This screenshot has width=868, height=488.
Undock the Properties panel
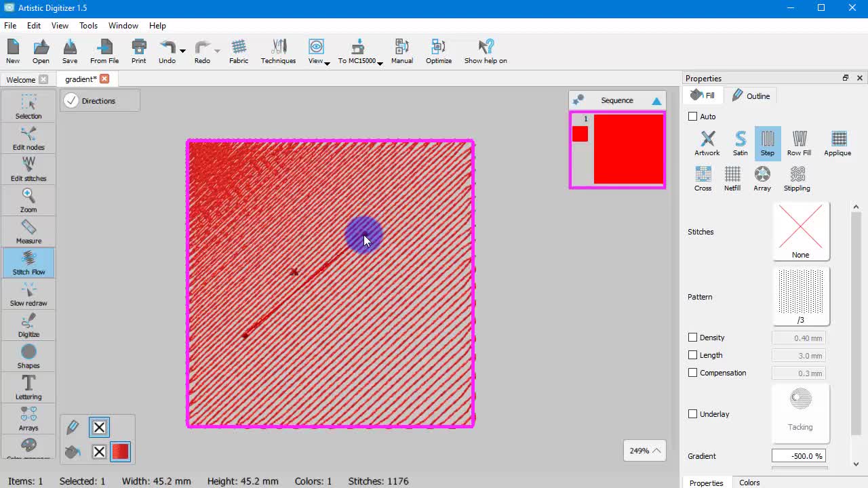pyautogui.click(x=846, y=78)
